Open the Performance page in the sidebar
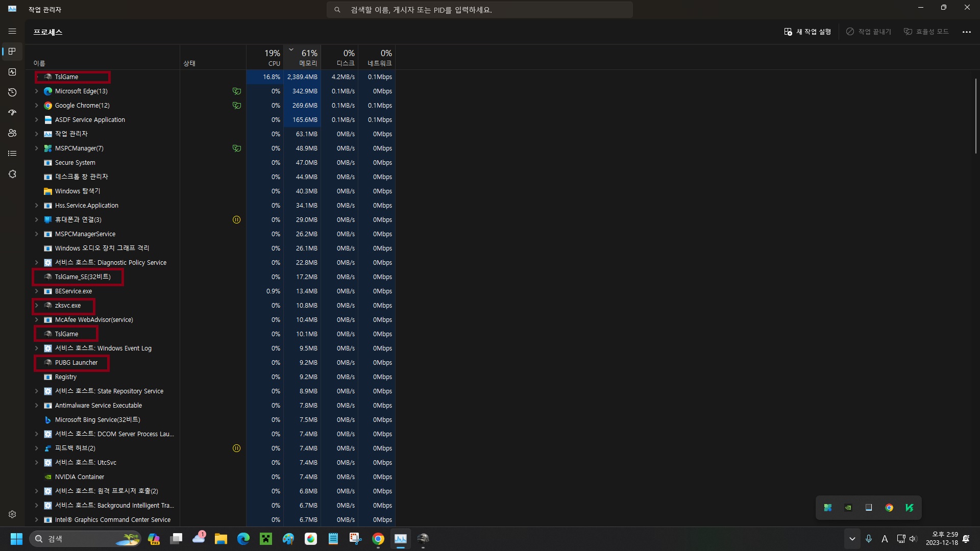This screenshot has width=980, height=551. click(12, 72)
